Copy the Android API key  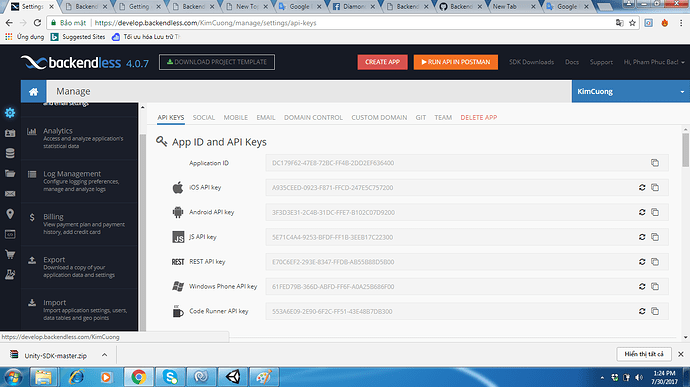click(655, 212)
